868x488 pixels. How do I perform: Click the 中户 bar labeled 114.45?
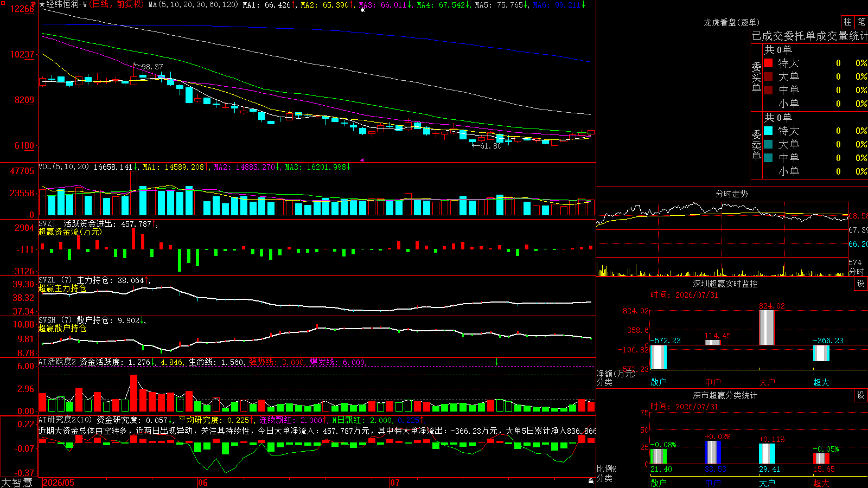[x=713, y=343]
